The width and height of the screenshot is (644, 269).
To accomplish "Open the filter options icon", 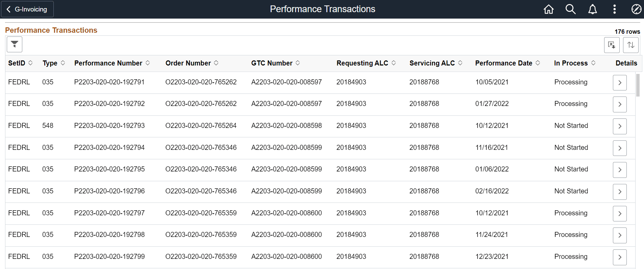I will coord(15,44).
